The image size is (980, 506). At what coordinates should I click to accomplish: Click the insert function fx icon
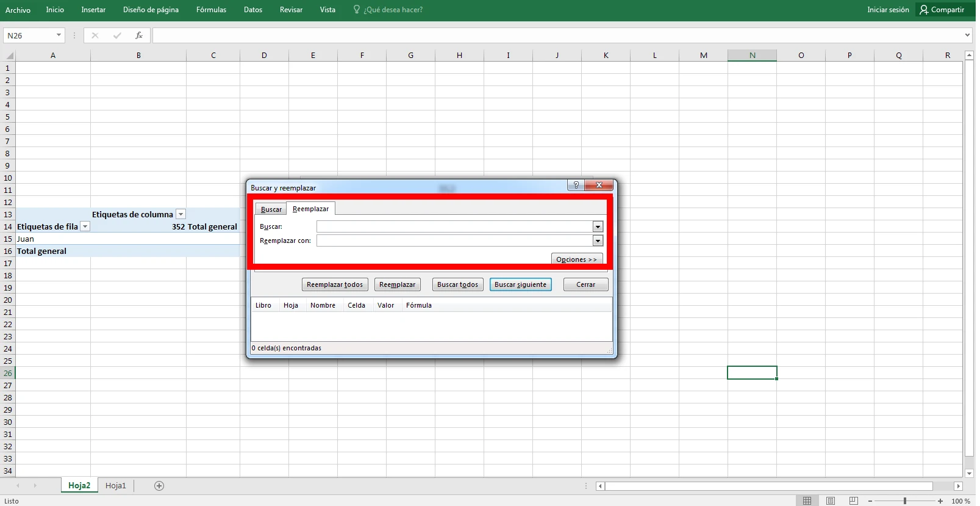click(139, 35)
